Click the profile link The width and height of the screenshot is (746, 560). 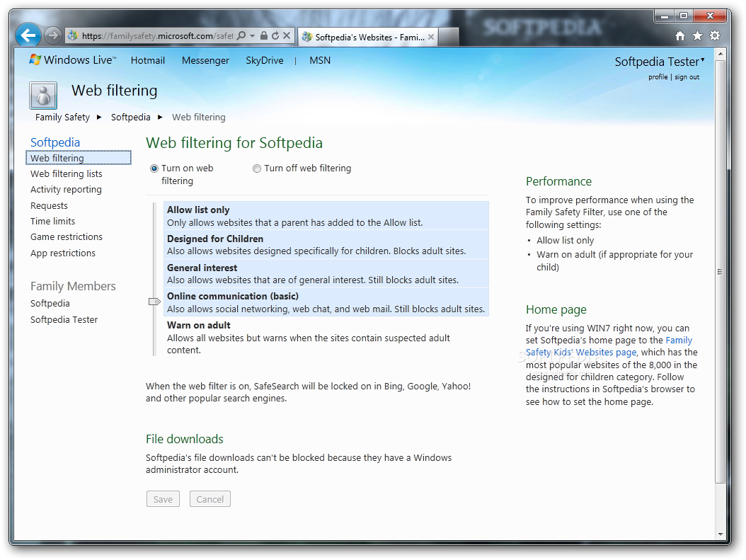(x=658, y=76)
